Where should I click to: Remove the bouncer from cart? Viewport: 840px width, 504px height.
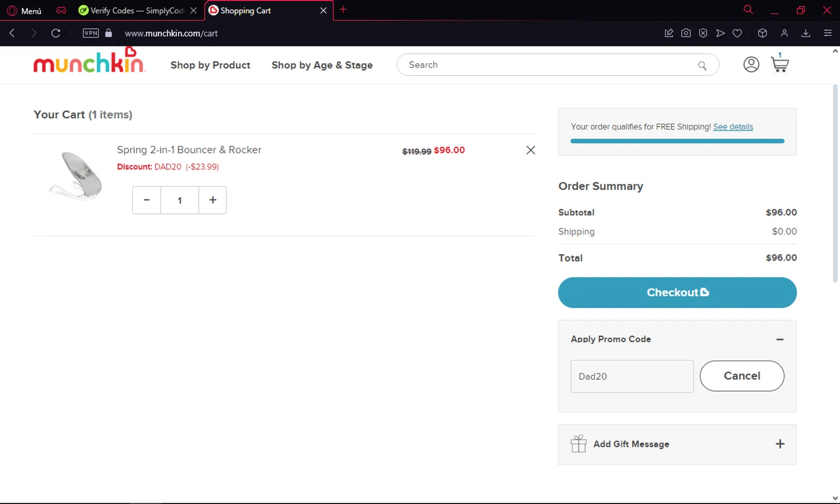(531, 150)
